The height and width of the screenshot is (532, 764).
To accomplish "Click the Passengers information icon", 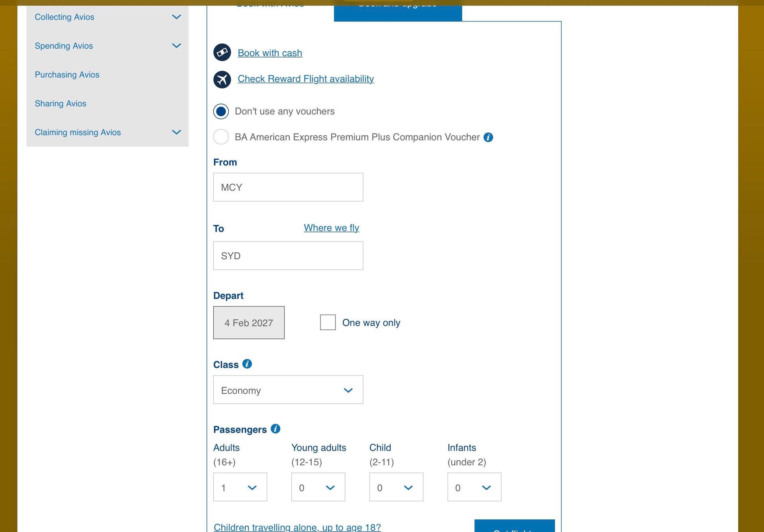I will click(x=275, y=429).
